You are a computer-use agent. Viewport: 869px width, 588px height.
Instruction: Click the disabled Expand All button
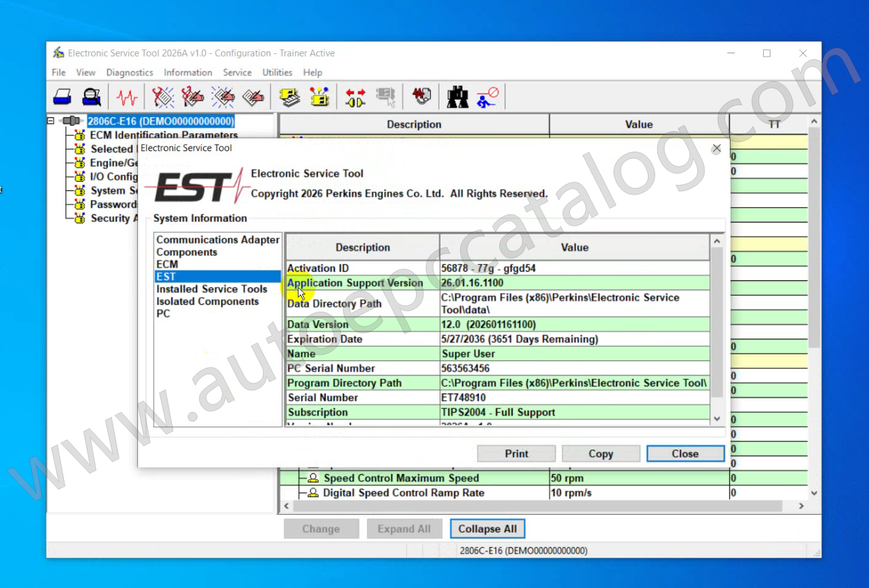(404, 529)
